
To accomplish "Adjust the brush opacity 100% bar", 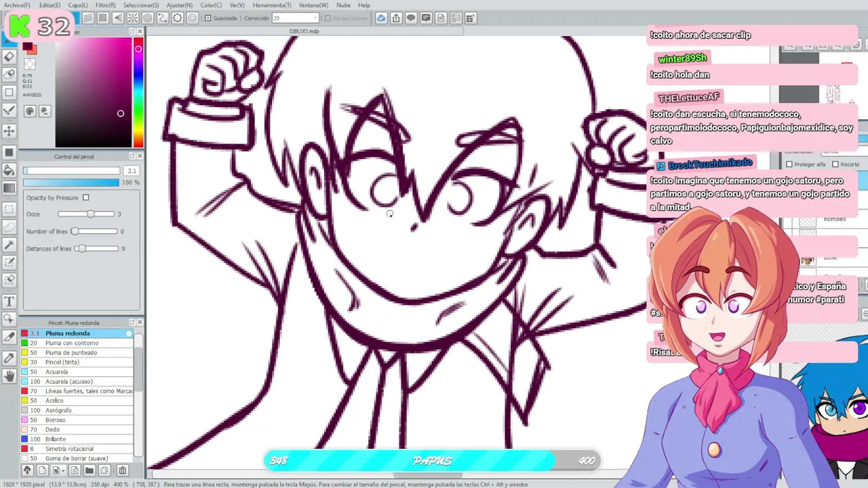I will 71,182.
